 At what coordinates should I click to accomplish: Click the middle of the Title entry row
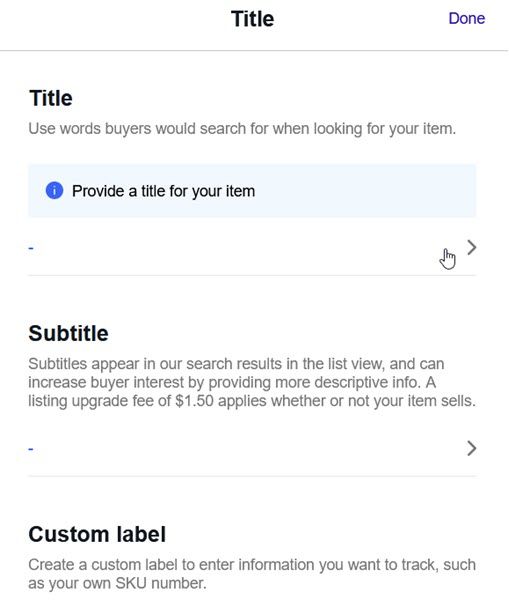[252, 248]
